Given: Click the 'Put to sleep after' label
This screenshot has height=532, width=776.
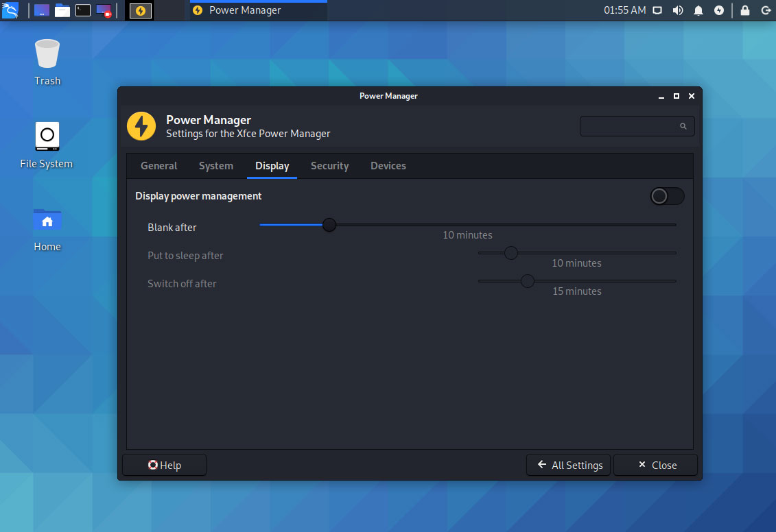Looking at the screenshot, I should [185, 256].
